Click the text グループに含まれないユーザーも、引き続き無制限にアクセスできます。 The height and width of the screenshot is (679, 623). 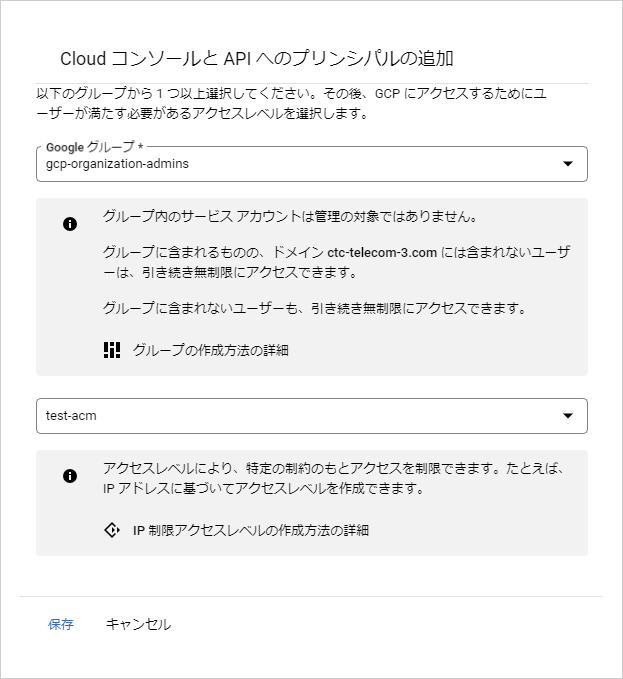[x=315, y=308]
